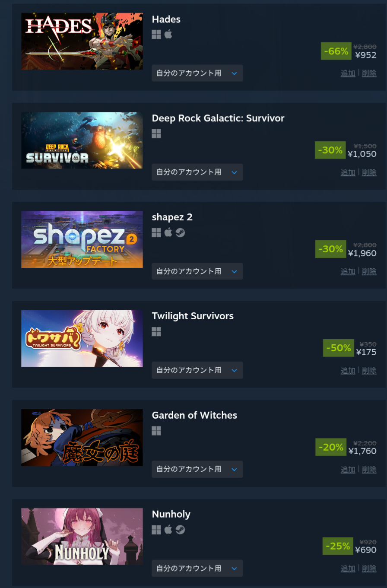Click 追加 link for Nunholy
This screenshot has height=588, width=387.
coord(348,569)
